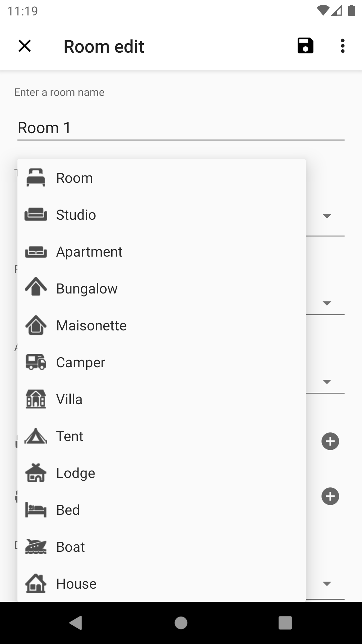Click the Camper van icon
This screenshot has height=644, width=362.
36,362
